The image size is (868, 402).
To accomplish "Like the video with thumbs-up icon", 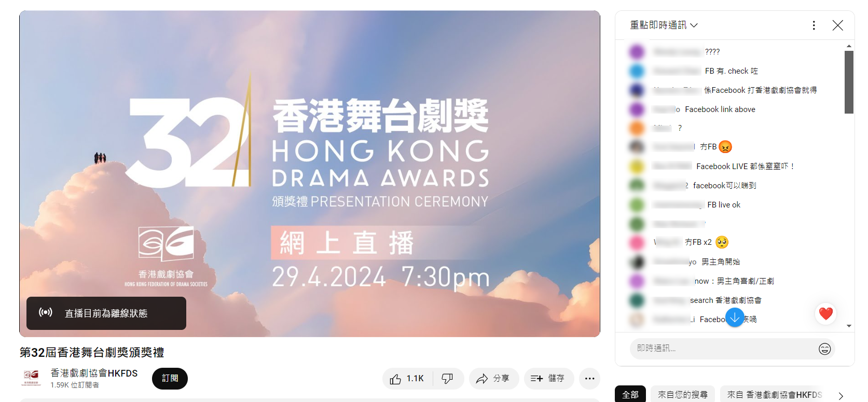I will [407, 379].
